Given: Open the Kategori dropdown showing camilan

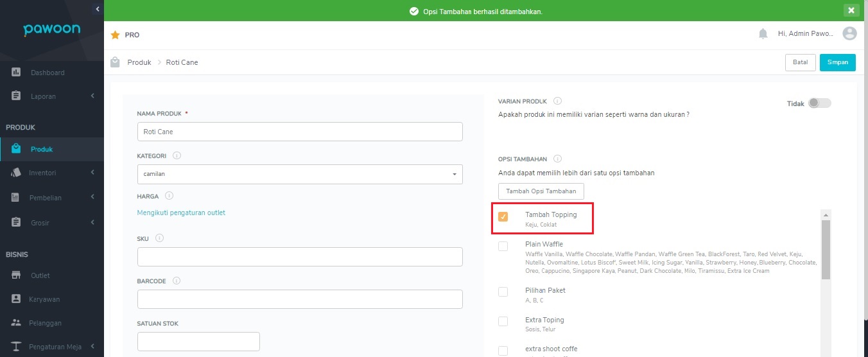Looking at the screenshot, I should 300,174.
